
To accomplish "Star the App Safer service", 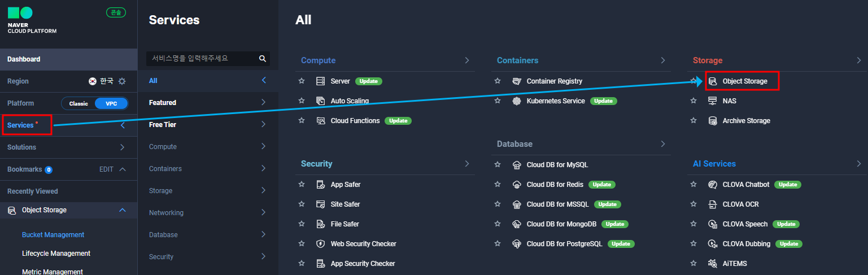I will [302, 184].
